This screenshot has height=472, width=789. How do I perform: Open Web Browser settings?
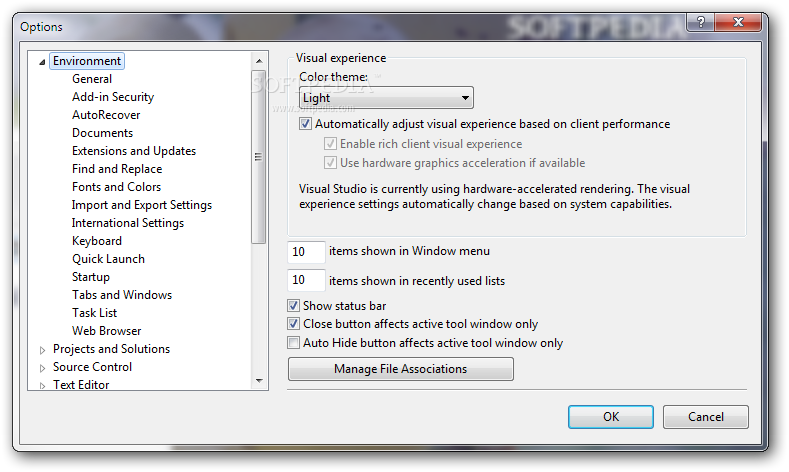tap(106, 331)
